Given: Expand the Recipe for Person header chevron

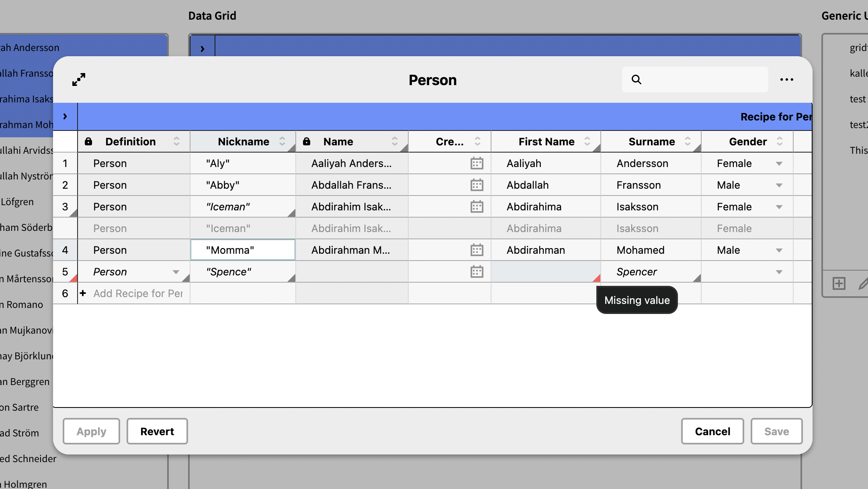Looking at the screenshot, I should coord(65,116).
